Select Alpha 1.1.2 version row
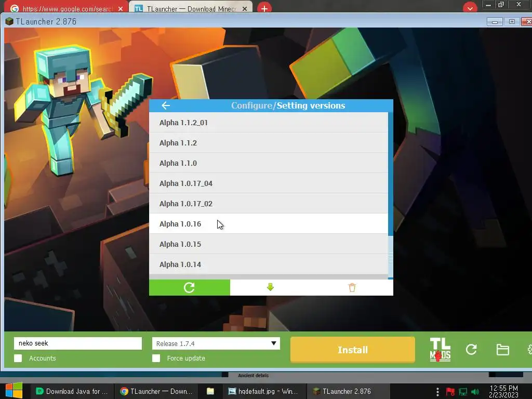 [269, 143]
